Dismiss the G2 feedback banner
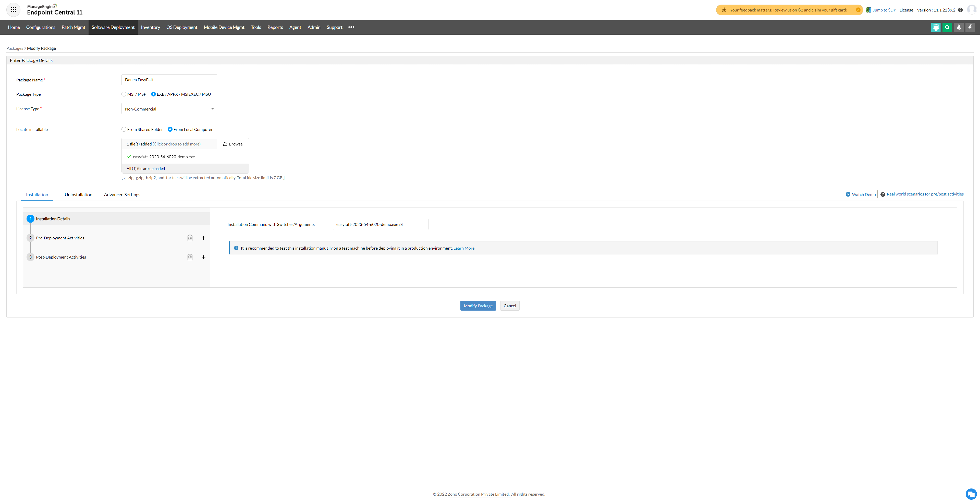This screenshot has width=980, height=502. (x=858, y=10)
